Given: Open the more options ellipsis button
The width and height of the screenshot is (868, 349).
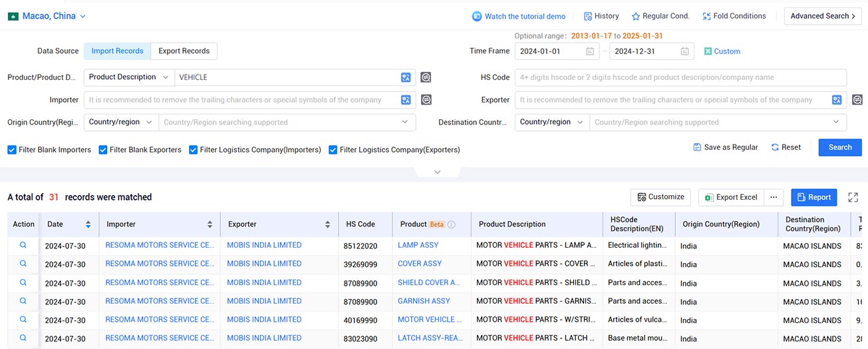Looking at the screenshot, I should (774, 197).
